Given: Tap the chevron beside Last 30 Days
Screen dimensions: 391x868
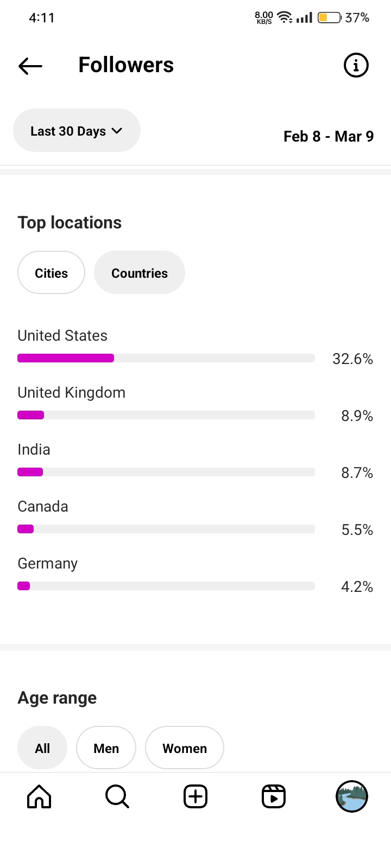Looking at the screenshot, I should [117, 131].
